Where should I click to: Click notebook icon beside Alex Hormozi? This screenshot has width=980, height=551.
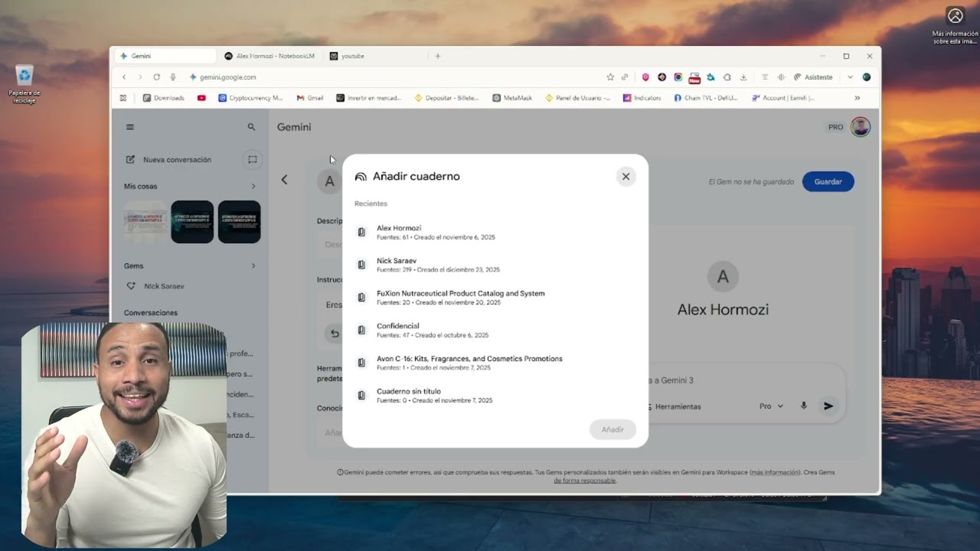click(361, 232)
